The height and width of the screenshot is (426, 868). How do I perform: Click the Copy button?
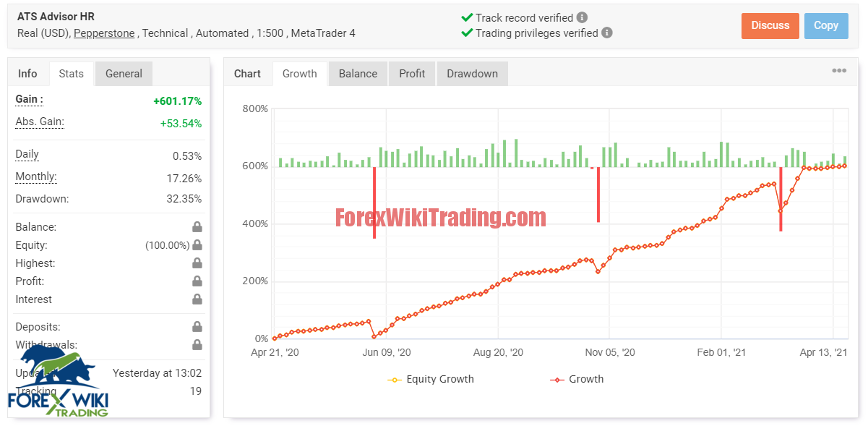pyautogui.click(x=826, y=25)
